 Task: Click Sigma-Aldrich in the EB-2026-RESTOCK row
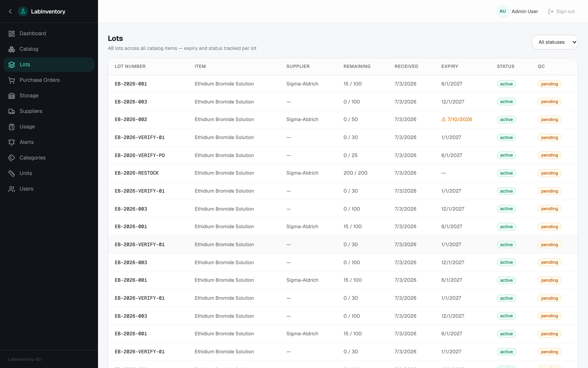[x=302, y=173]
